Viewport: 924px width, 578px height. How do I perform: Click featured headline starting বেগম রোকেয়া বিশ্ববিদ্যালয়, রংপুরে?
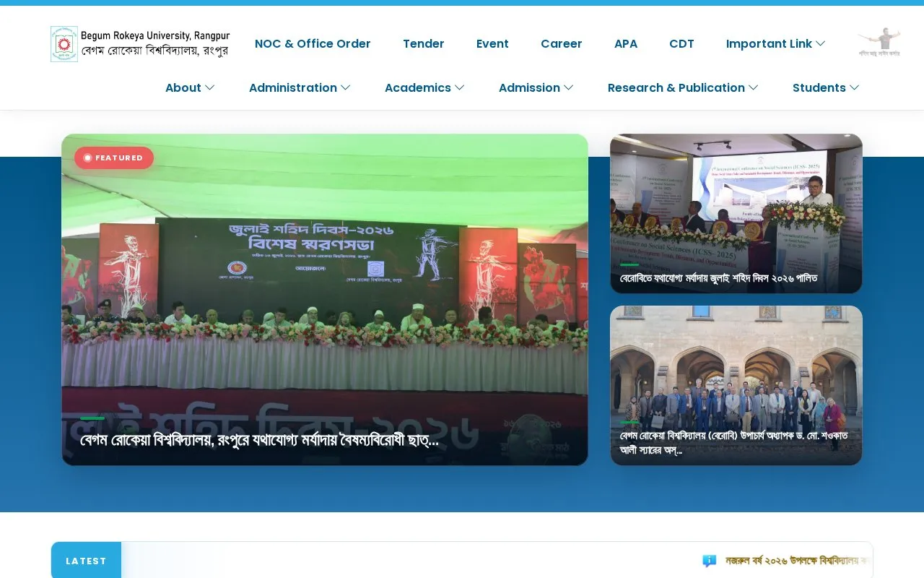(x=259, y=440)
